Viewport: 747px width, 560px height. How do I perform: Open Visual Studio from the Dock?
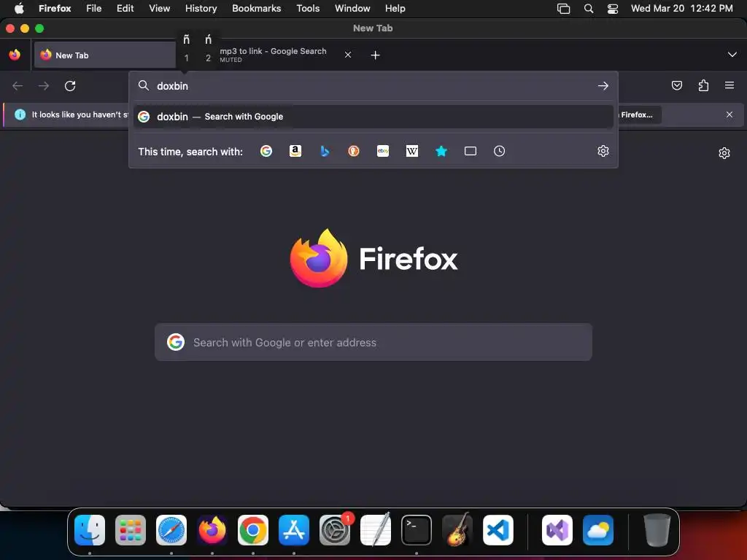(557, 530)
